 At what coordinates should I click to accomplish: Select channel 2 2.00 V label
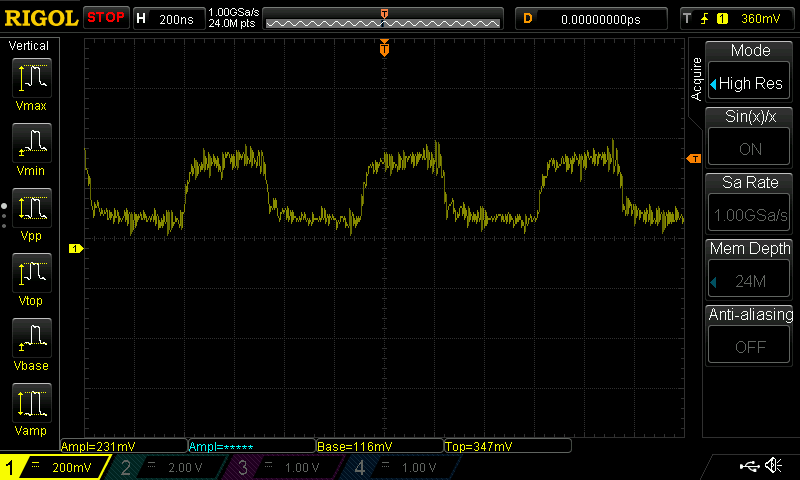point(185,467)
